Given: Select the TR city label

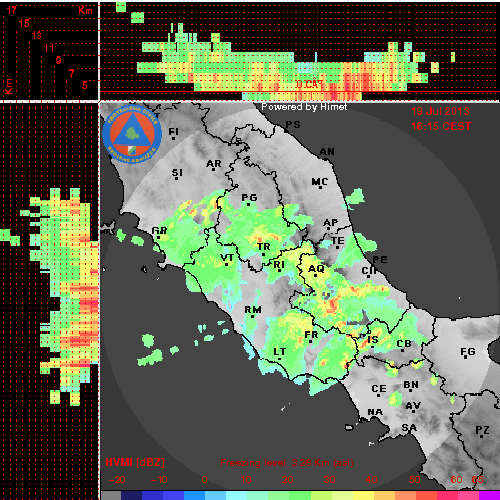Looking at the screenshot, I should point(264,247).
